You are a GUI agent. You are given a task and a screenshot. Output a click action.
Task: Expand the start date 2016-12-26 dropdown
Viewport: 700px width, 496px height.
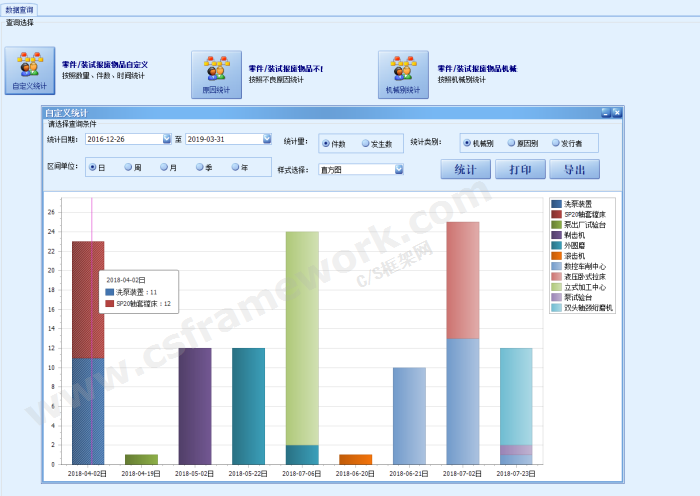coord(166,139)
